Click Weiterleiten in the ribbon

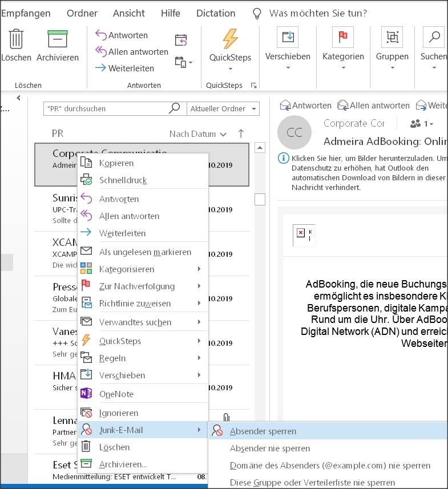[x=124, y=68]
